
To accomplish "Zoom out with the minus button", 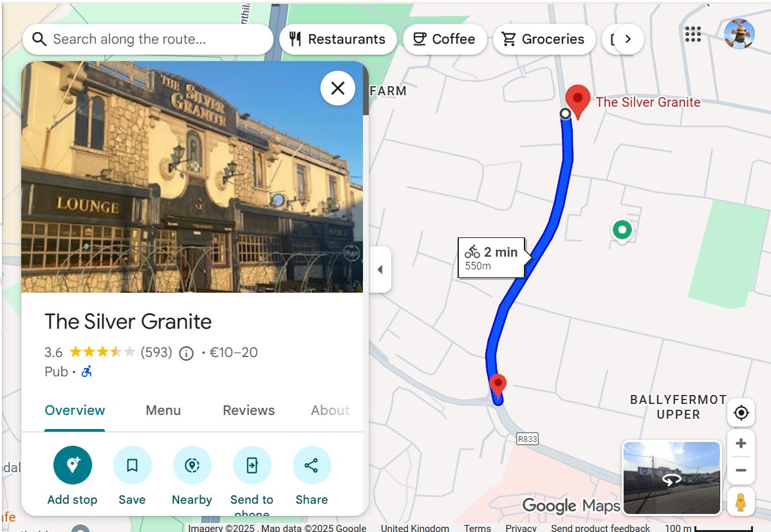I will pyautogui.click(x=741, y=470).
